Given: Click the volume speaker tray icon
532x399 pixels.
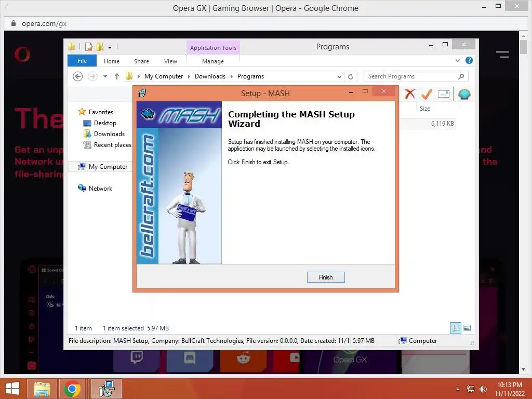Looking at the screenshot, I should click(483, 389).
